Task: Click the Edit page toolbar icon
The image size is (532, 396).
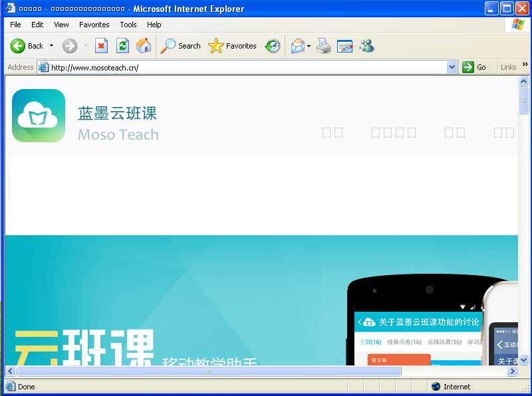Action: pyautogui.click(x=344, y=46)
